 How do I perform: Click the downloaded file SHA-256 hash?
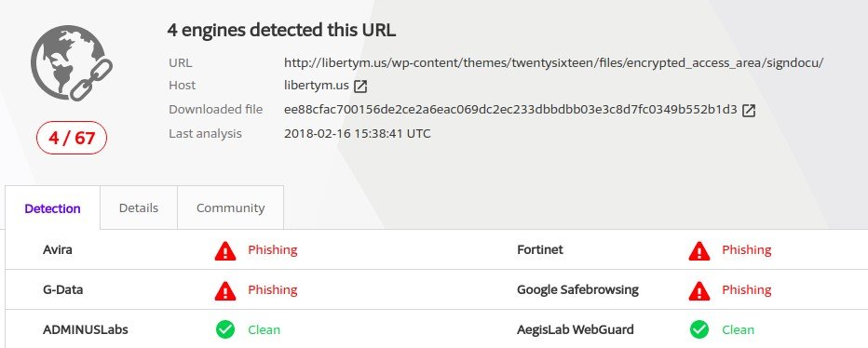[x=510, y=109]
